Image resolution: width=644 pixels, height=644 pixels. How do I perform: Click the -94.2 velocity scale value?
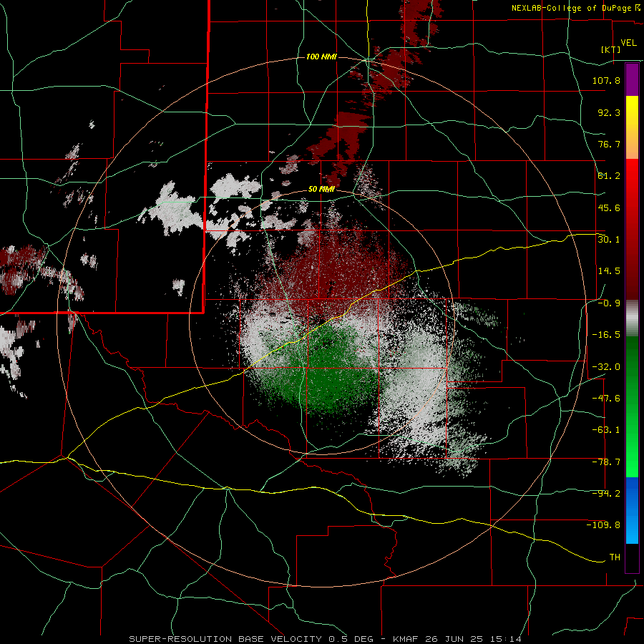click(x=606, y=494)
